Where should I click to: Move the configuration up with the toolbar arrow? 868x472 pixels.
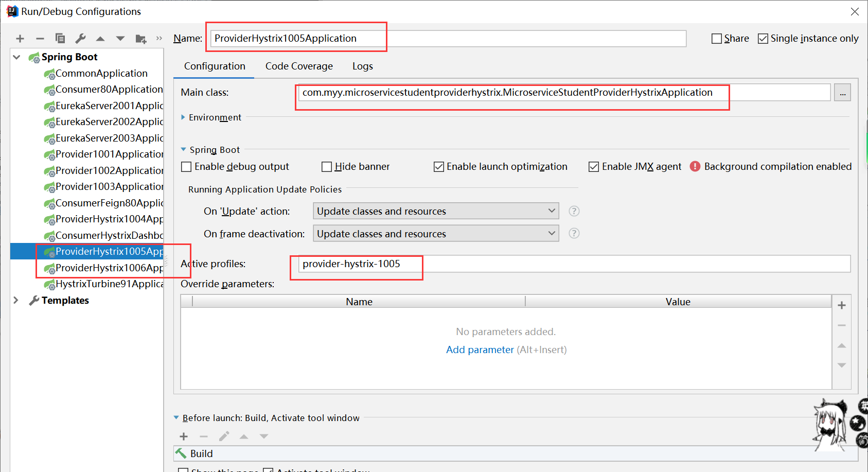[100, 39]
